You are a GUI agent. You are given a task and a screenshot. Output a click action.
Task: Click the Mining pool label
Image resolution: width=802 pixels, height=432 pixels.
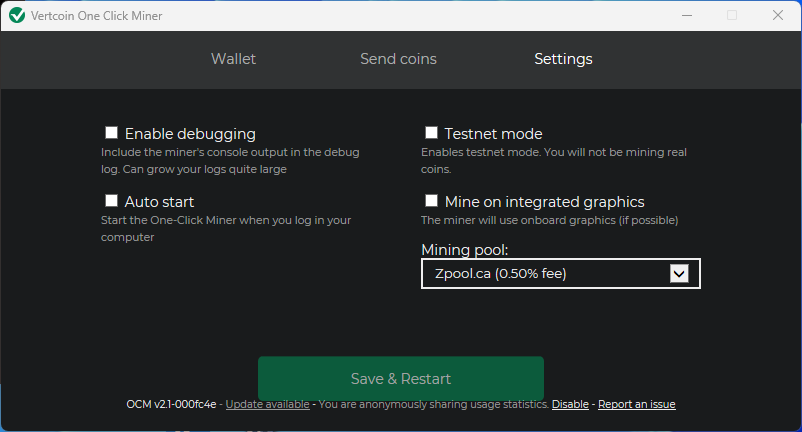click(x=464, y=249)
